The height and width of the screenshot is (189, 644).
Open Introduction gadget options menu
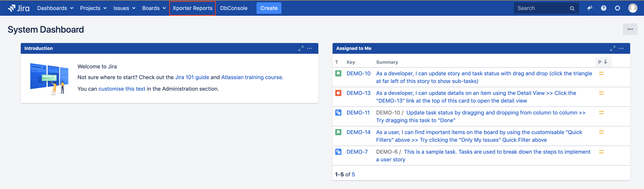tap(310, 49)
